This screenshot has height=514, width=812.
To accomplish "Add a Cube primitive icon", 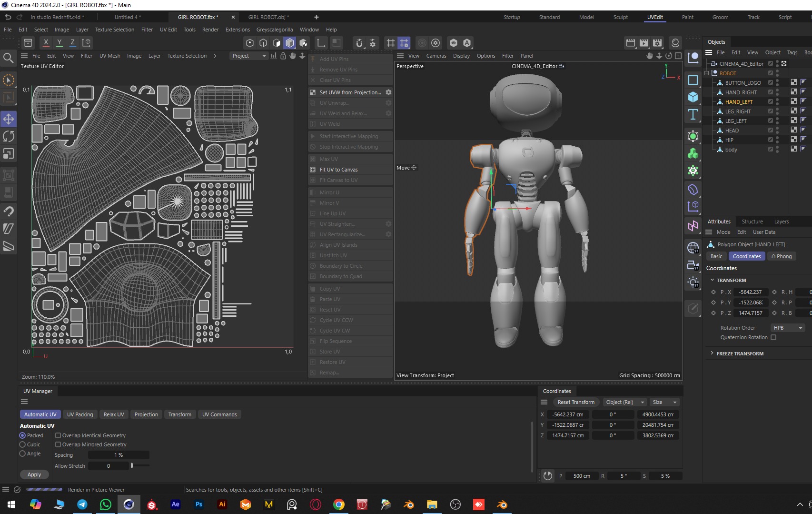I will (693, 97).
